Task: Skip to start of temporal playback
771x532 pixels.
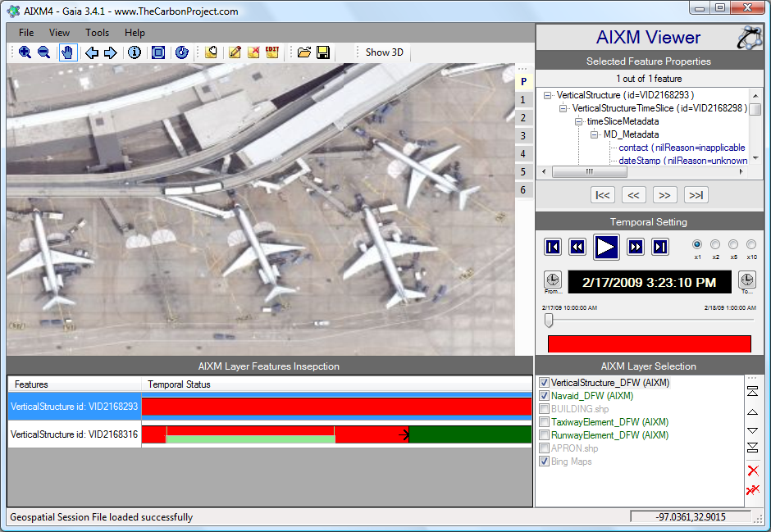Action: 553,247
